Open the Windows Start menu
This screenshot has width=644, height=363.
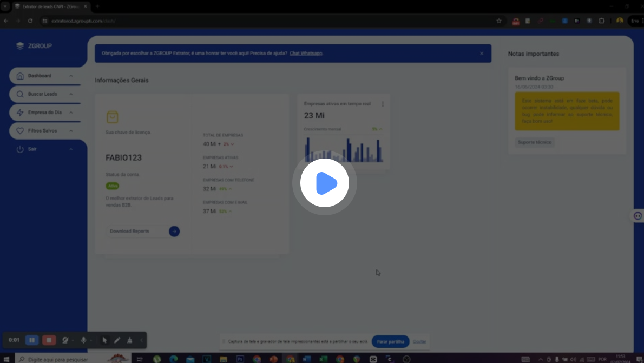[x=6, y=359]
